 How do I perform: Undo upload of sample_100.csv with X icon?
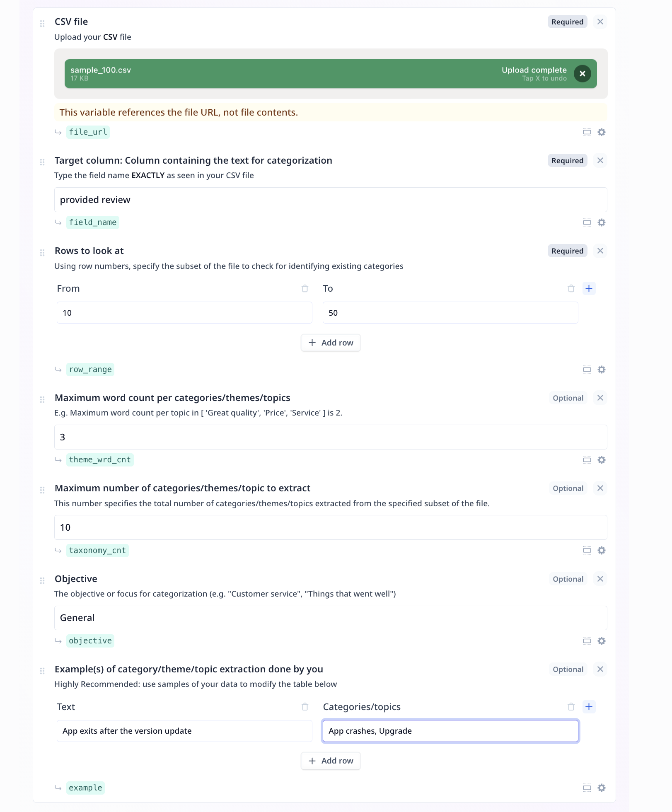click(x=582, y=74)
